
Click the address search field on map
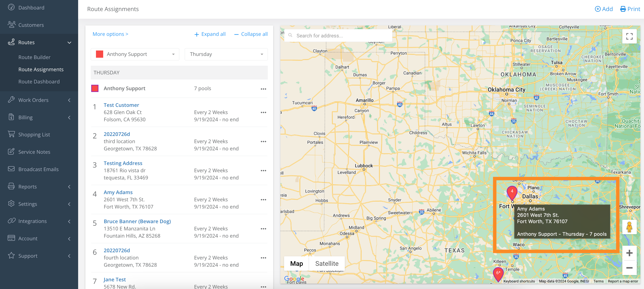coord(338,35)
